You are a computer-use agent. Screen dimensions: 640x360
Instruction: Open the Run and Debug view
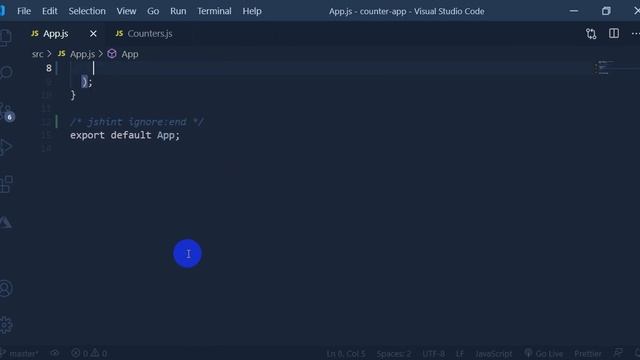pos(6,147)
